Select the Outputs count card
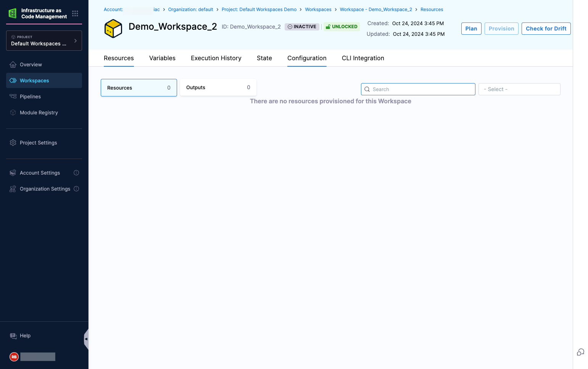588x369 pixels. (x=218, y=87)
